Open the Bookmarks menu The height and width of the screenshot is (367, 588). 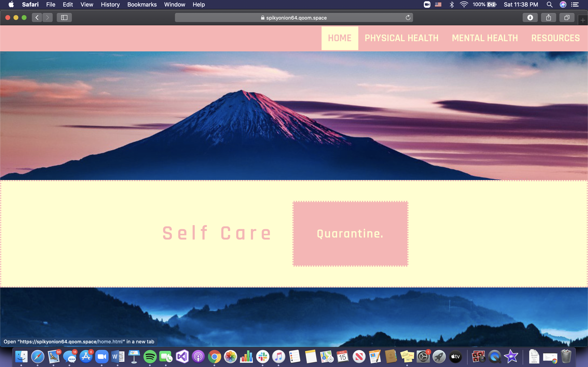142,4
